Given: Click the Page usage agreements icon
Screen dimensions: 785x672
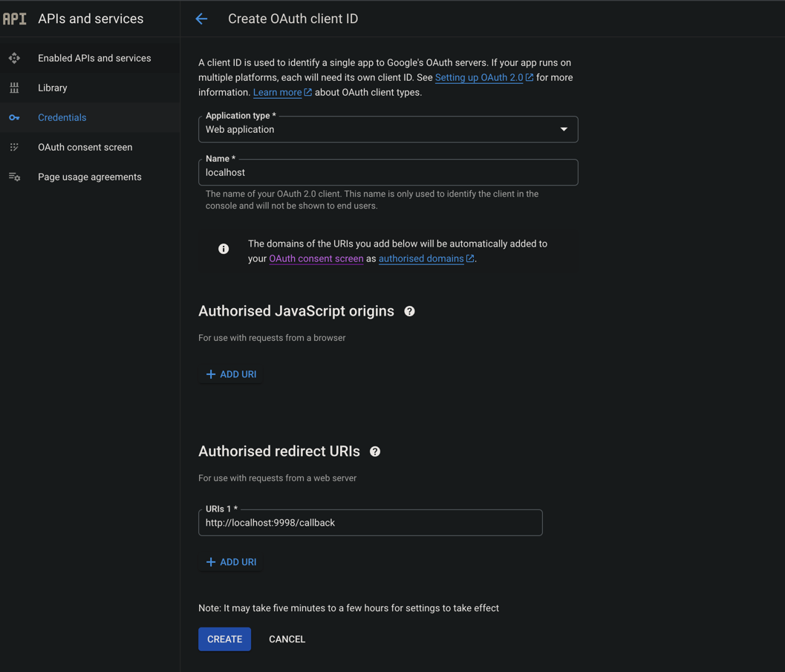Looking at the screenshot, I should (x=15, y=177).
